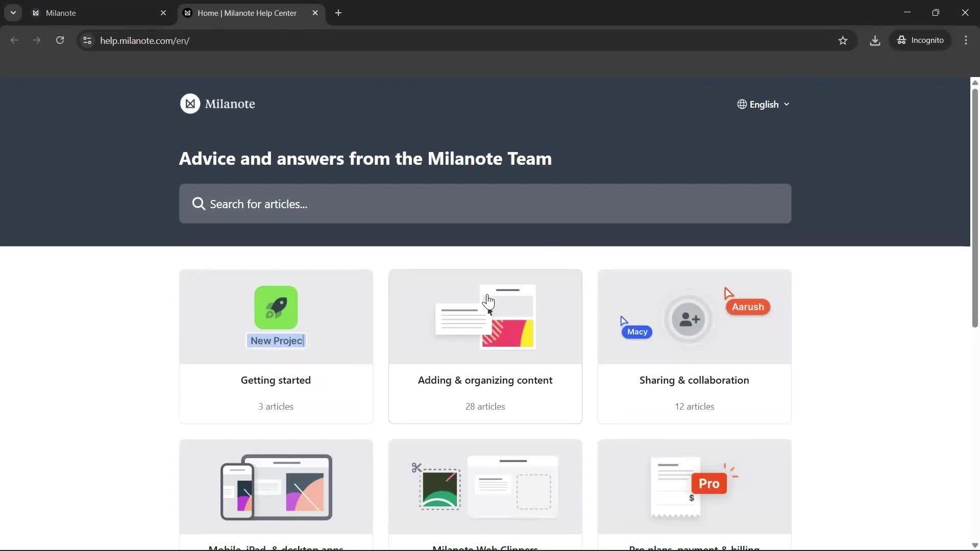Open the tab search chevron
This screenshot has height=551, width=980.
pos(13,13)
